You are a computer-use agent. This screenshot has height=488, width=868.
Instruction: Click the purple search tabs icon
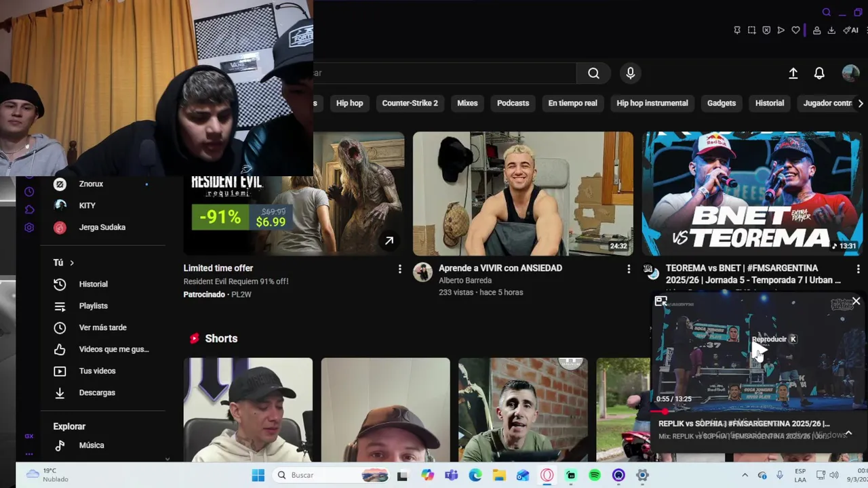[826, 12]
